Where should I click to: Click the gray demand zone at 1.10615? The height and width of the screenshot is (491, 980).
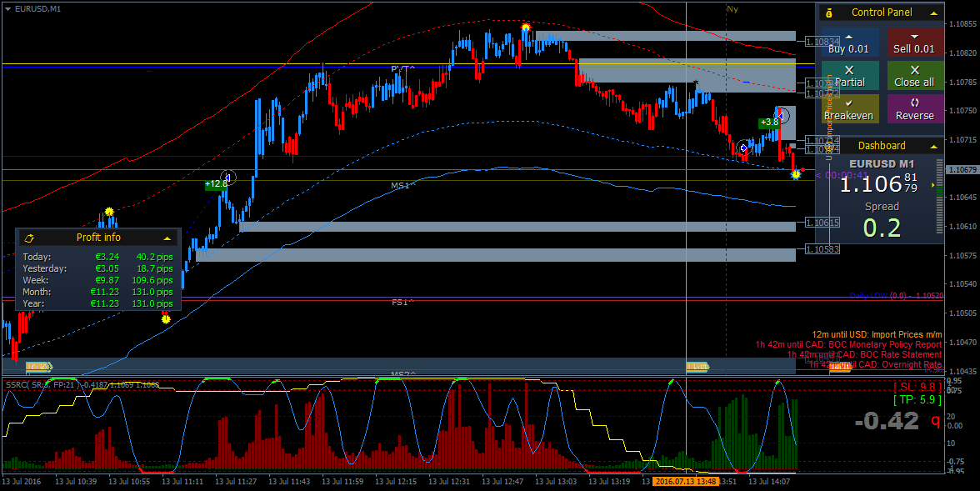click(x=517, y=227)
